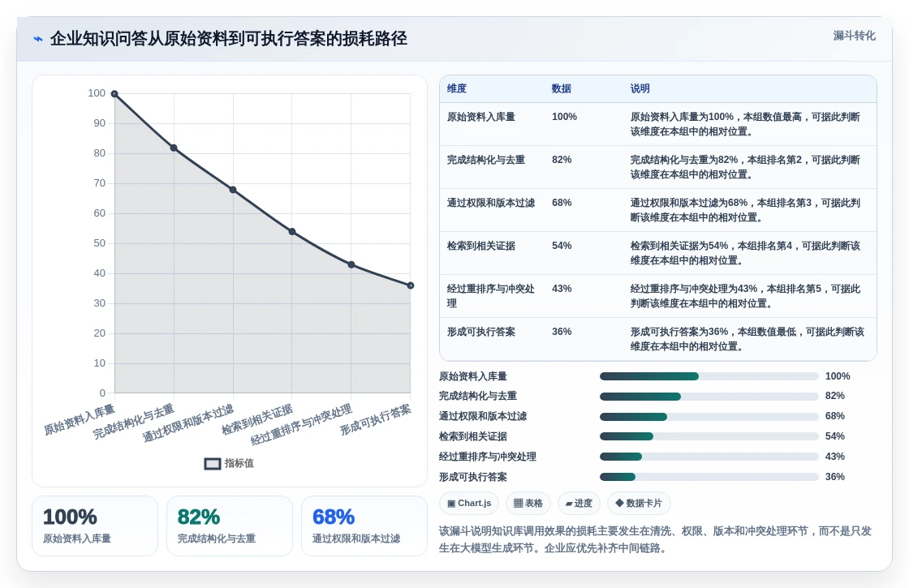The height and width of the screenshot is (588, 909).
Task: Select the 表格 chip
Action: point(528,504)
